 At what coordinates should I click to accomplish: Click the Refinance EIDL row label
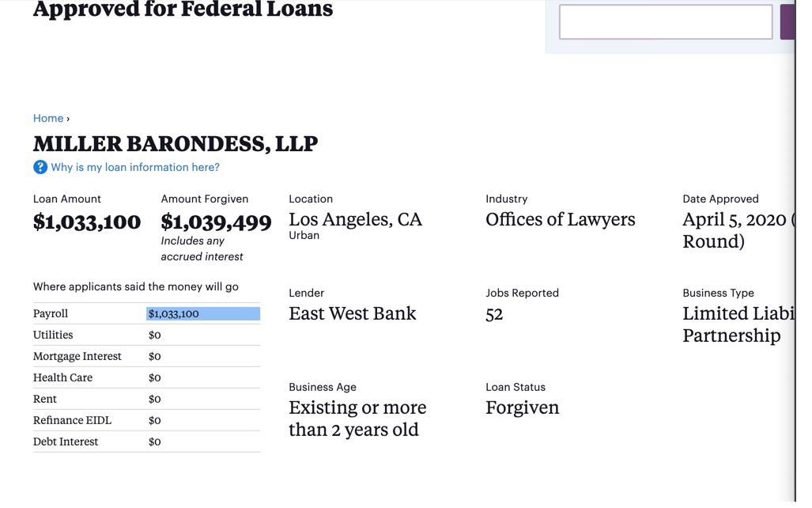[72, 421]
